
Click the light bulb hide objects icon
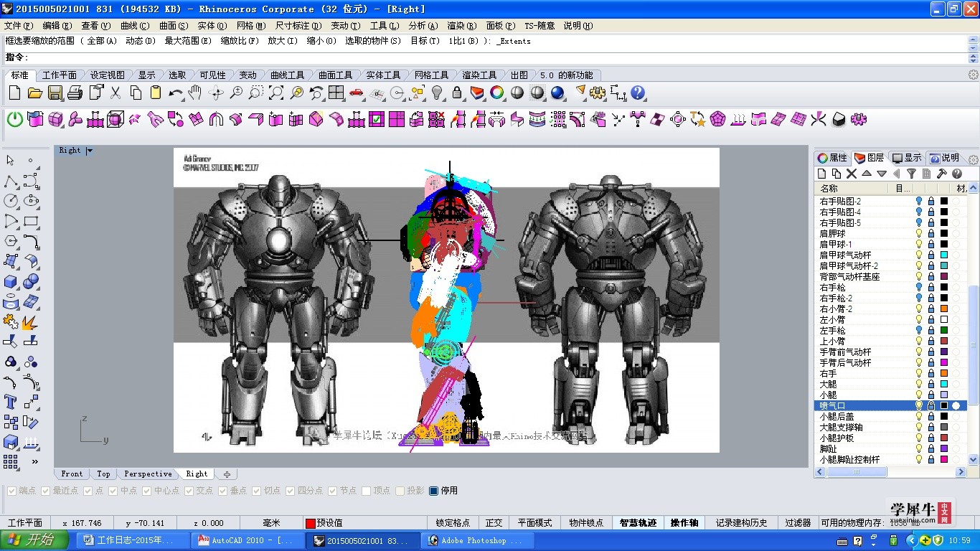pos(437,93)
